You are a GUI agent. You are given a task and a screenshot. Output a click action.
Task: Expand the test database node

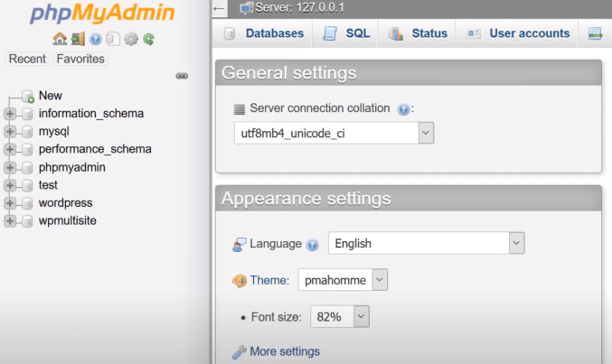10,185
